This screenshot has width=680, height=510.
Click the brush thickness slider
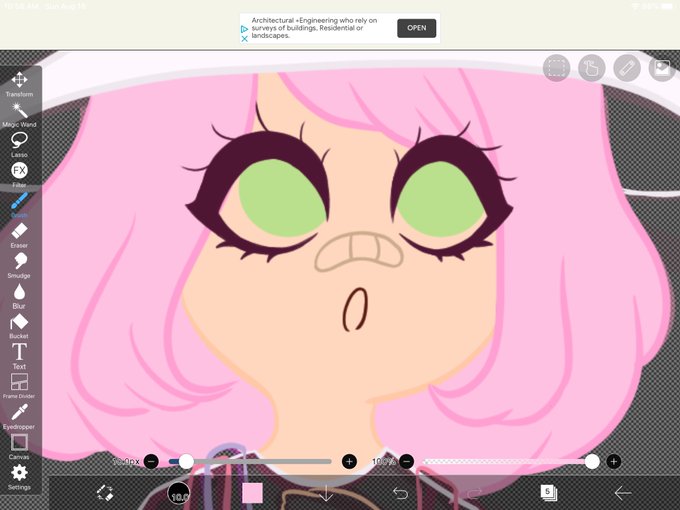(250, 461)
